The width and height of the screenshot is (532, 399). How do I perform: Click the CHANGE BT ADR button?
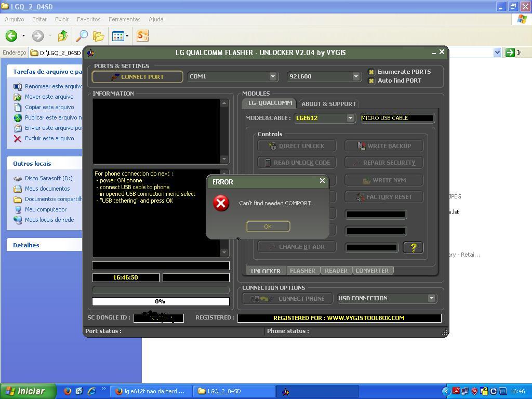(297, 247)
